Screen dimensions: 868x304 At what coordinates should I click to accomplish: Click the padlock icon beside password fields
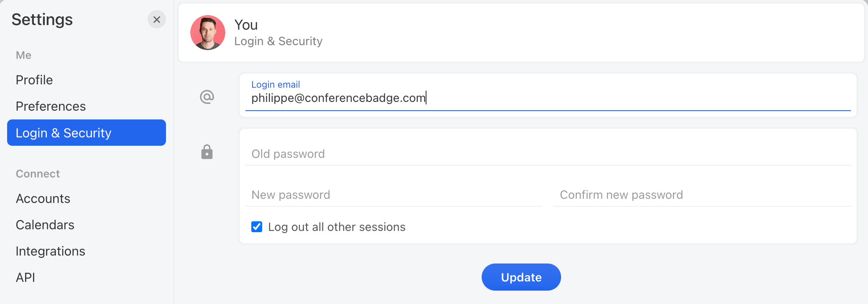(x=207, y=152)
